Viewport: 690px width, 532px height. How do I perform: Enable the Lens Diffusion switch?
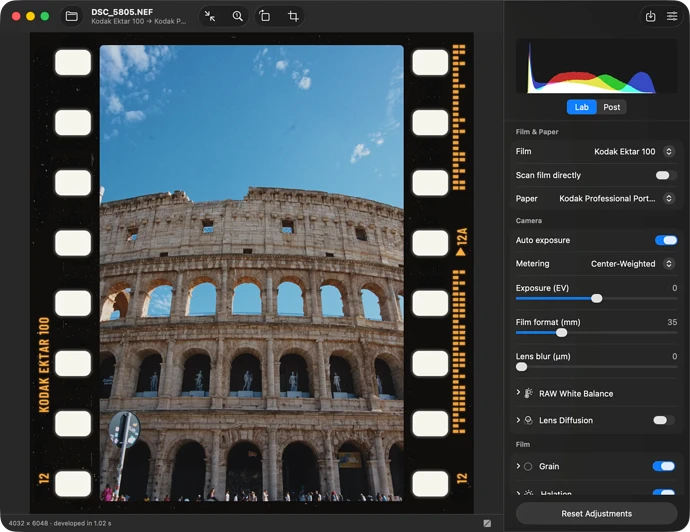664,420
